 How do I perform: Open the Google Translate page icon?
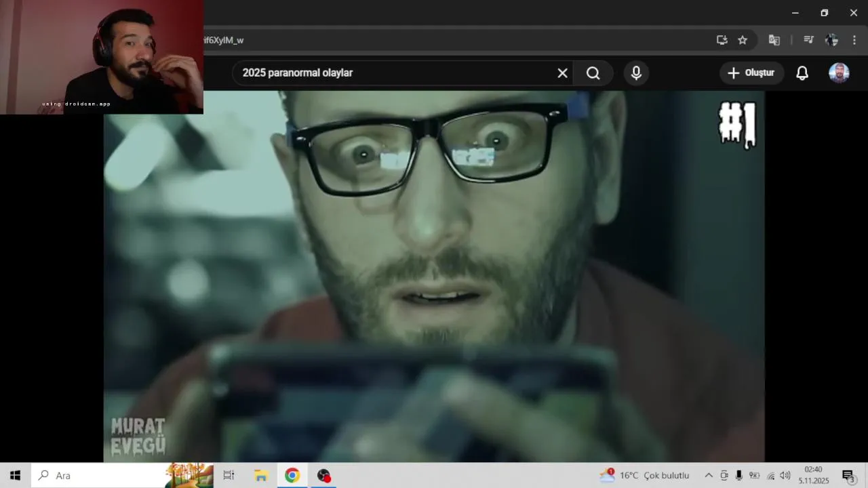tap(774, 40)
